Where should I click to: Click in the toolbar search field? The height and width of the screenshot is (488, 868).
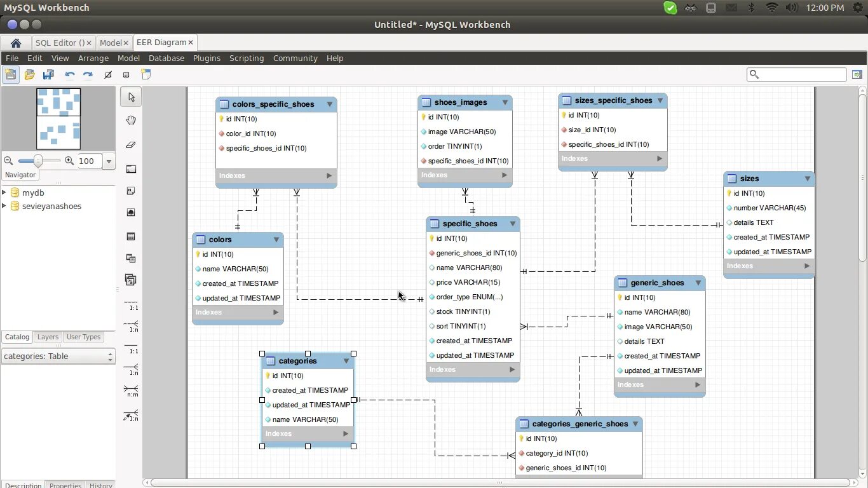pyautogui.click(x=797, y=74)
